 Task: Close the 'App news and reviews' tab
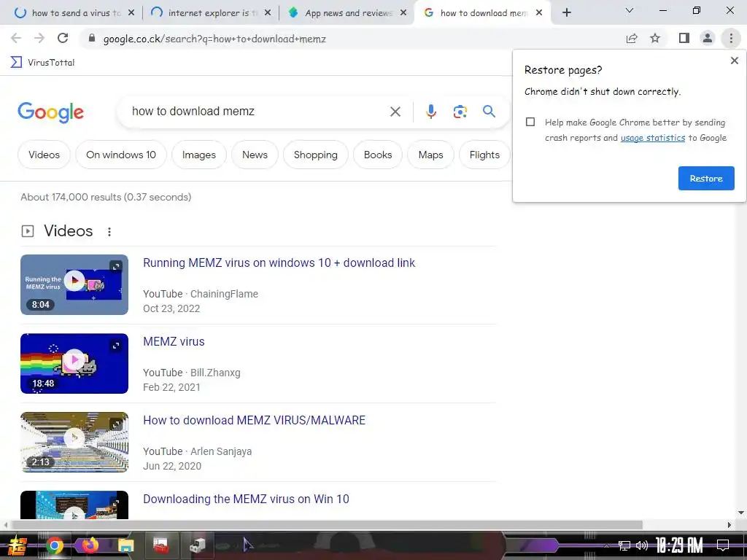403,13
